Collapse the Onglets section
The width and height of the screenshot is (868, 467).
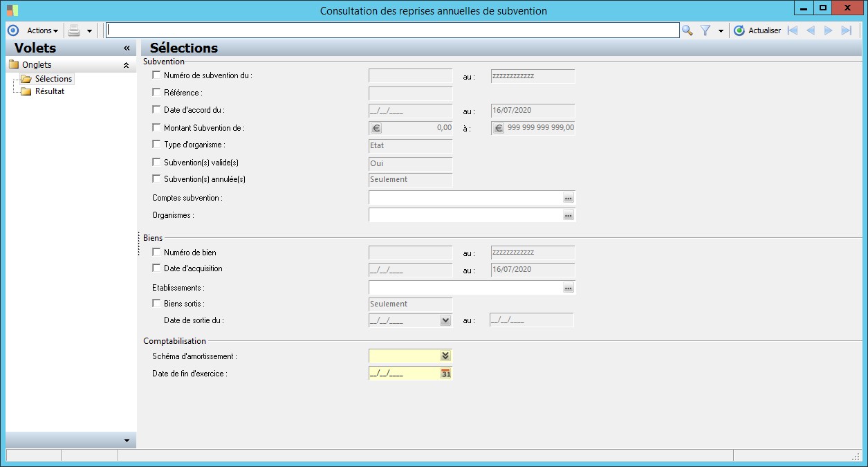(x=126, y=65)
